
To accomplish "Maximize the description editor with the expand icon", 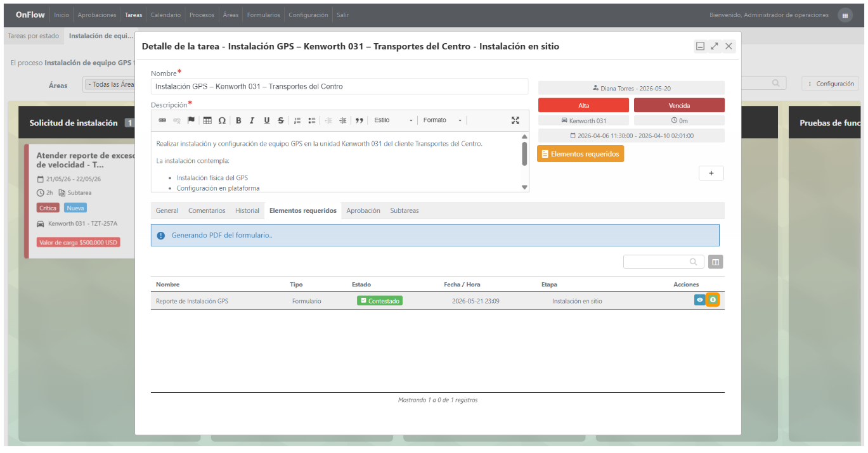I will pyautogui.click(x=515, y=120).
